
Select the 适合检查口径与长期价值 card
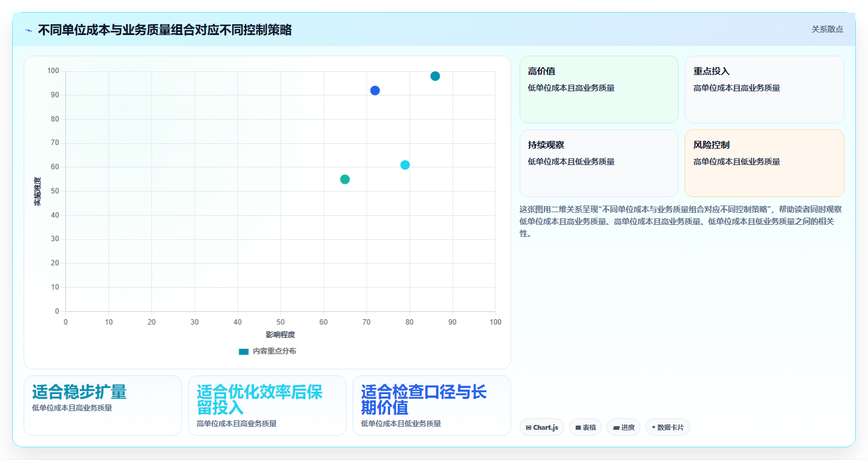coord(432,406)
